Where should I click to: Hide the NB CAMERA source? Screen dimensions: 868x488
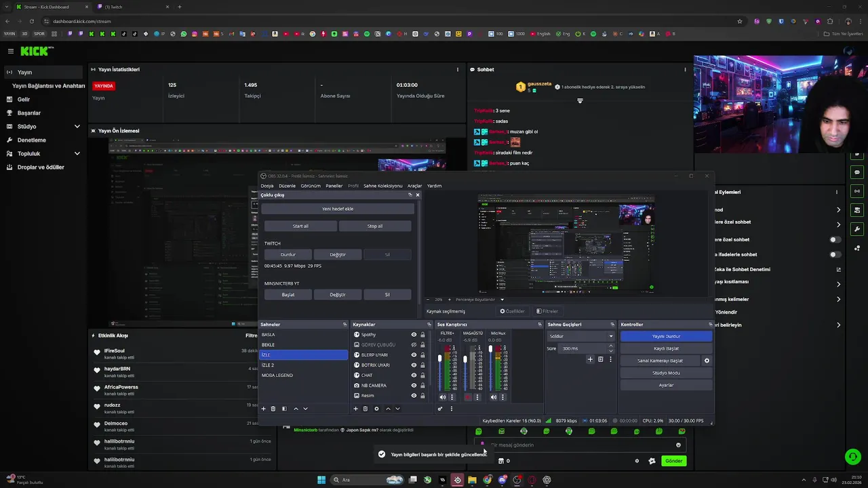[414, 386]
